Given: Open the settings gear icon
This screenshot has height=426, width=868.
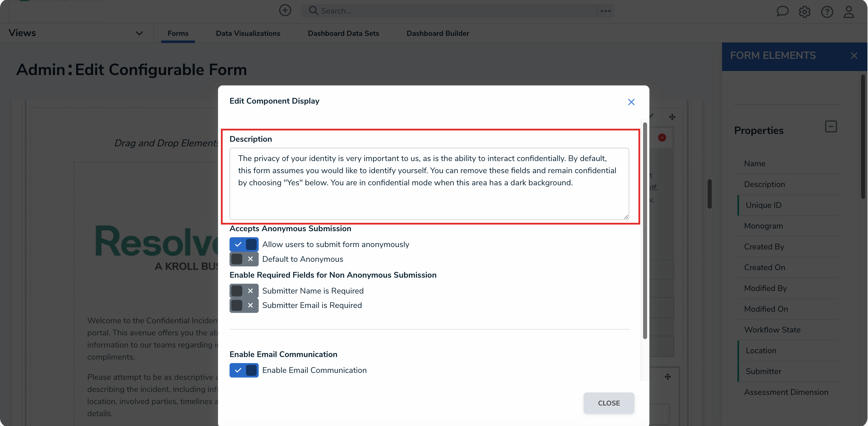Looking at the screenshot, I should click(x=805, y=12).
